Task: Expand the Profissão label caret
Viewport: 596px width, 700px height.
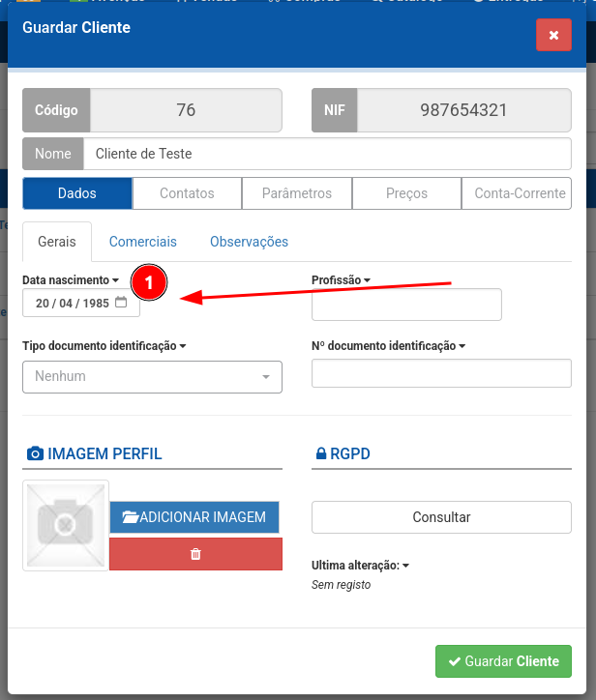Action: pos(368,280)
